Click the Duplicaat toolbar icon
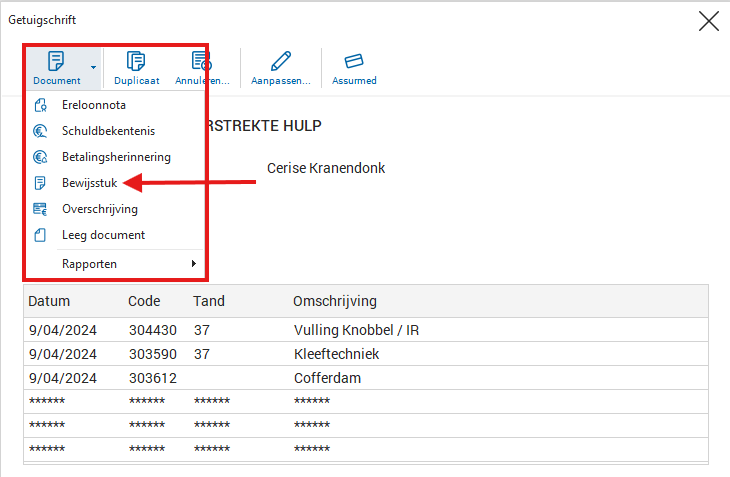 (x=136, y=61)
